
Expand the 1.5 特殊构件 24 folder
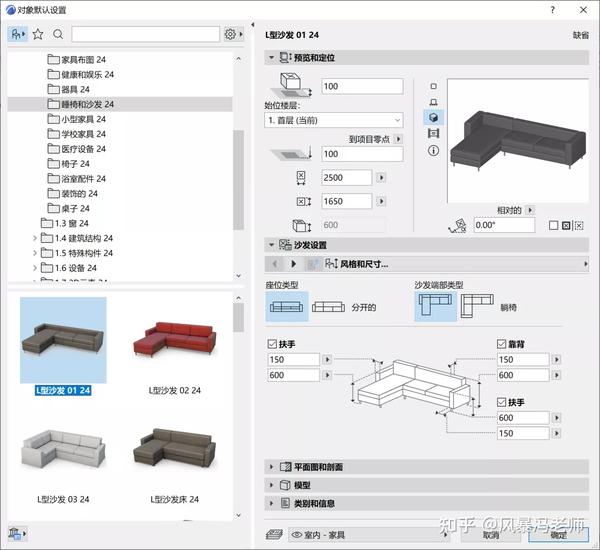coord(35,253)
